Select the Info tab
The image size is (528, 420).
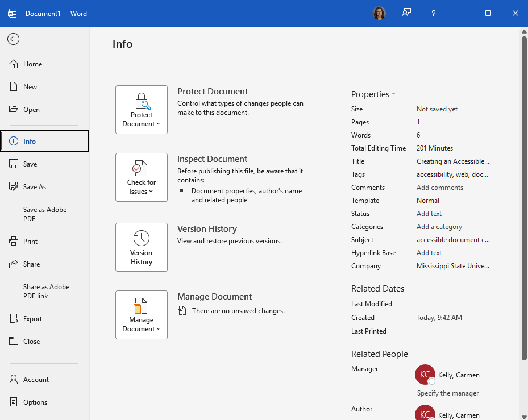45,141
